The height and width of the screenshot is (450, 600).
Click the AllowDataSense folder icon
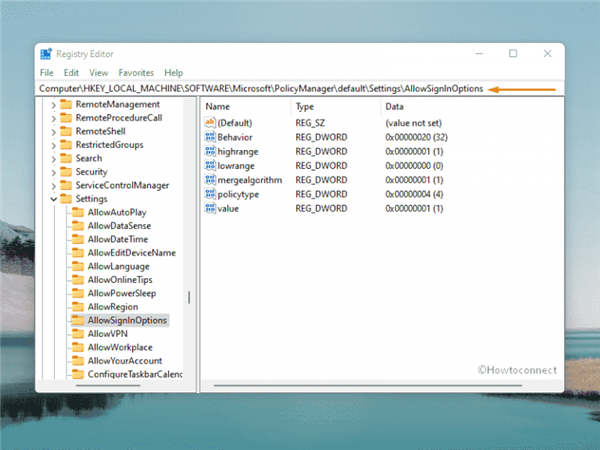pyautogui.click(x=78, y=226)
